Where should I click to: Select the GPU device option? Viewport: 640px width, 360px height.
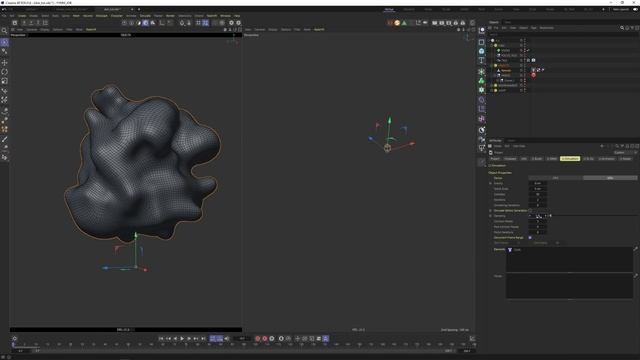(610, 178)
